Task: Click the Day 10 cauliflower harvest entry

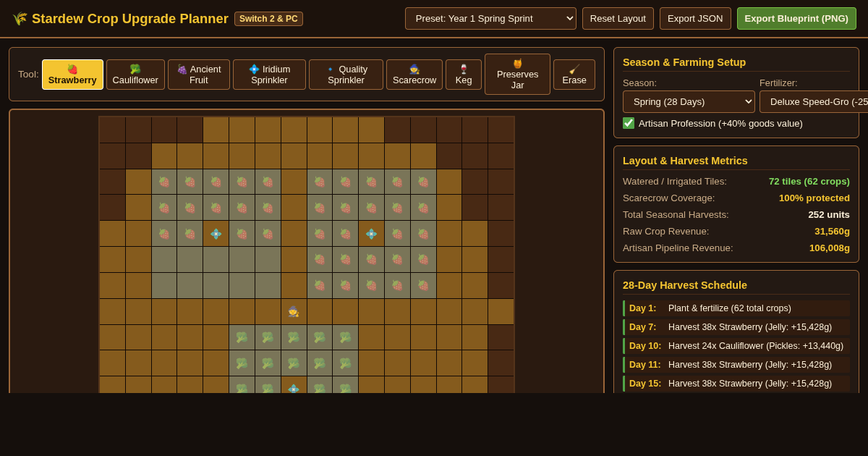Action: click(736, 346)
